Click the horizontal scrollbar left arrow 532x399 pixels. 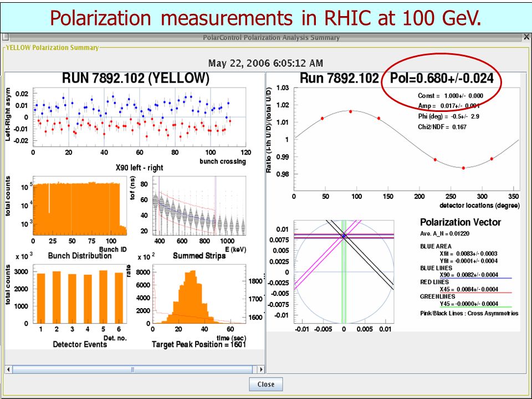pos(9,369)
